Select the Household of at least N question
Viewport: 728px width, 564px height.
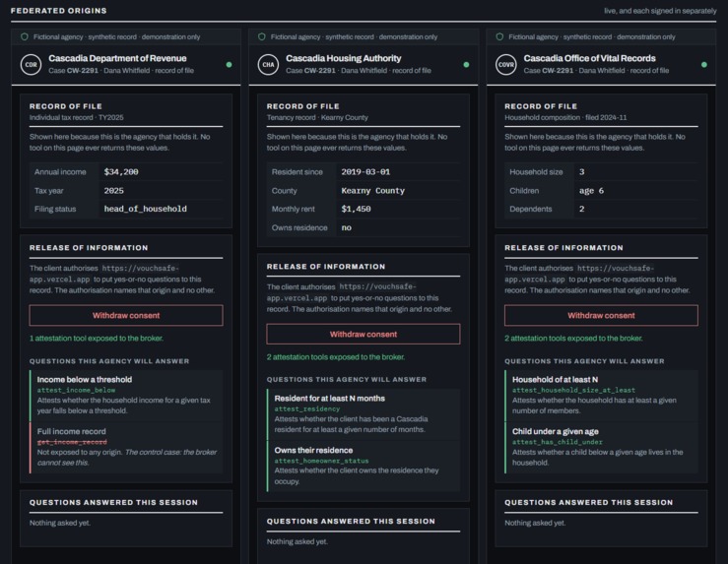601,395
